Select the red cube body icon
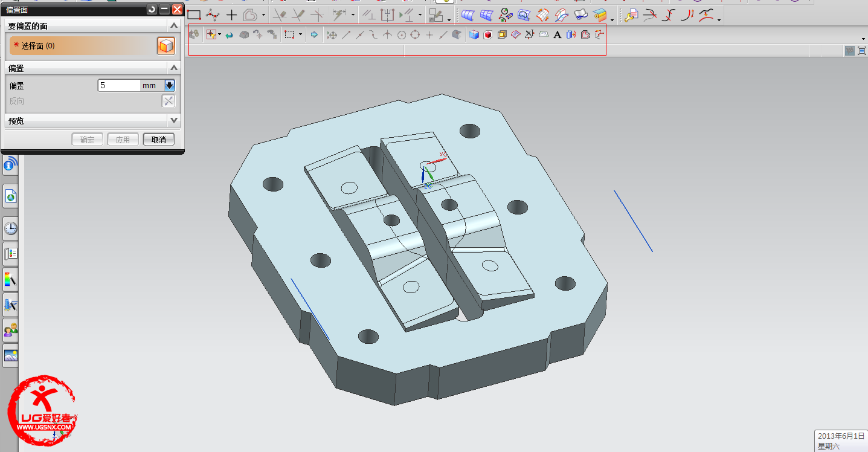 487,35
